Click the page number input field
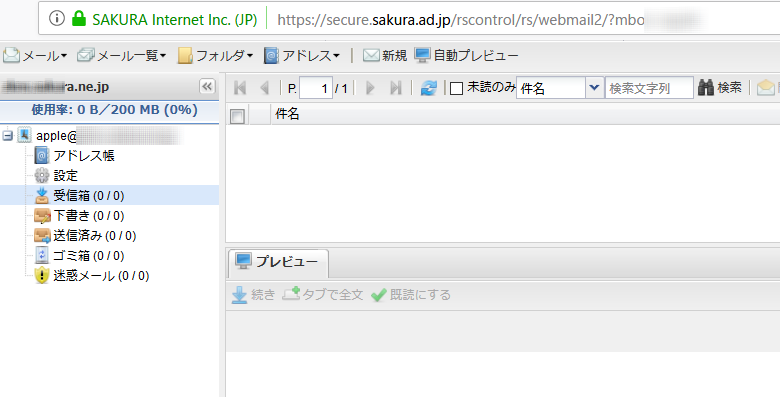780x397 pixels. [316, 89]
